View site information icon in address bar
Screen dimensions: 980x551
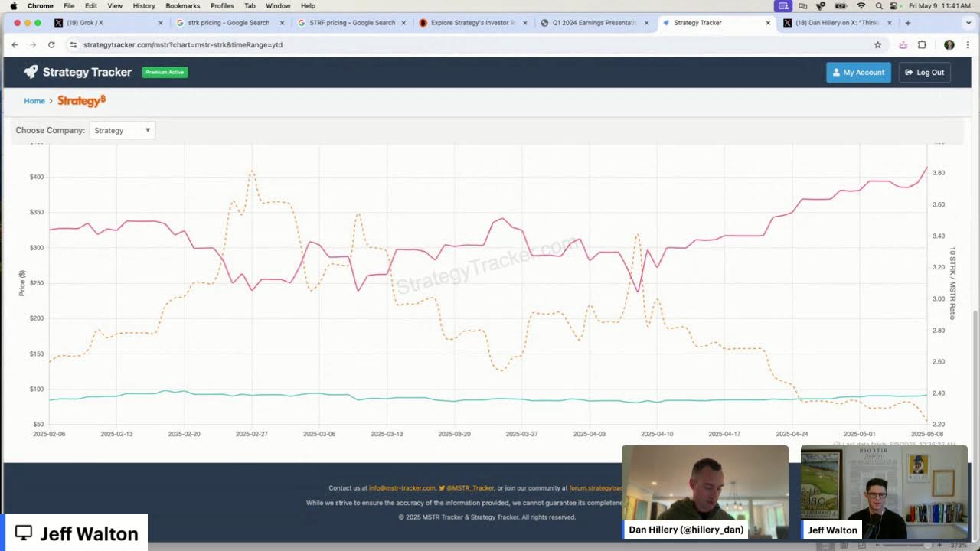pos(73,45)
